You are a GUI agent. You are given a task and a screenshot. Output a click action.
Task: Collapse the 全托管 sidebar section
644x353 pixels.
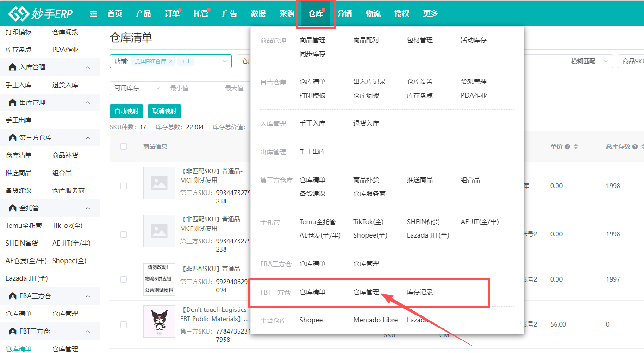coord(88,208)
